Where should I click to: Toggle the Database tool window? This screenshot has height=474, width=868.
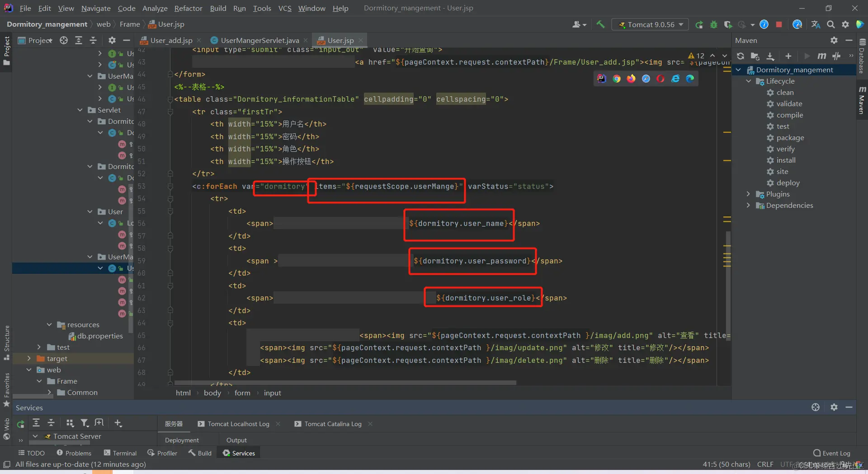click(862, 56)
